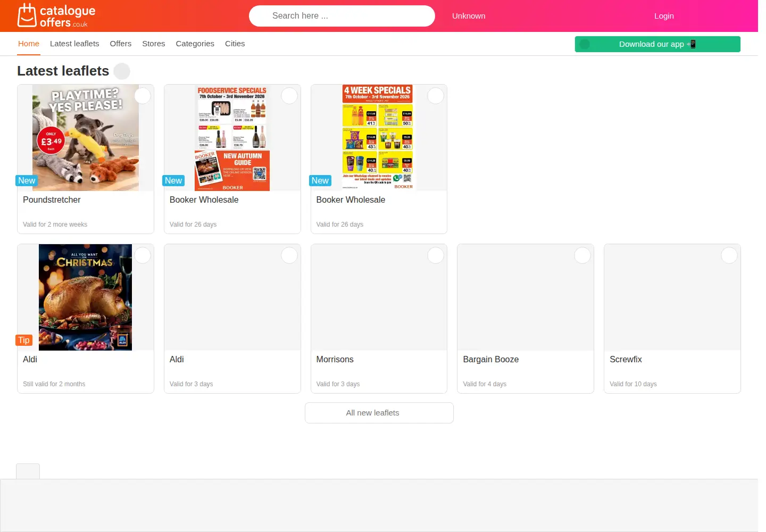Click round button on Aldi 3 days card
The height and width of the screenshot is (532, 766).
[289, 255]
